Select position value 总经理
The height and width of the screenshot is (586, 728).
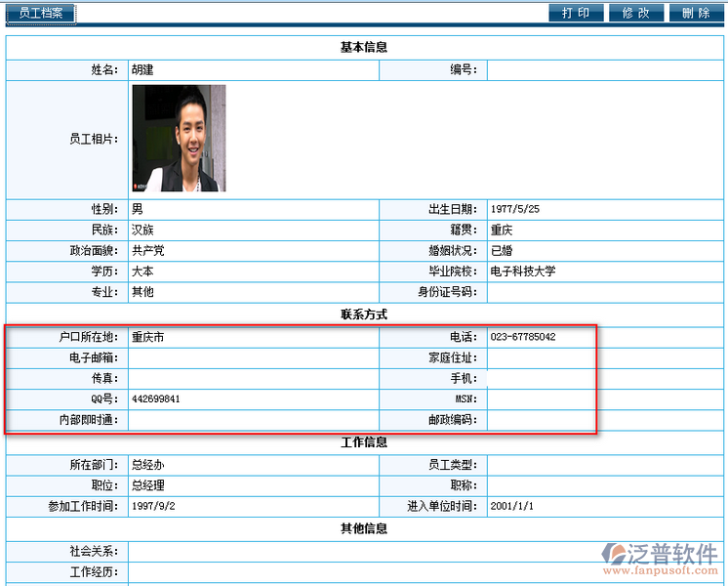[148, 485]
